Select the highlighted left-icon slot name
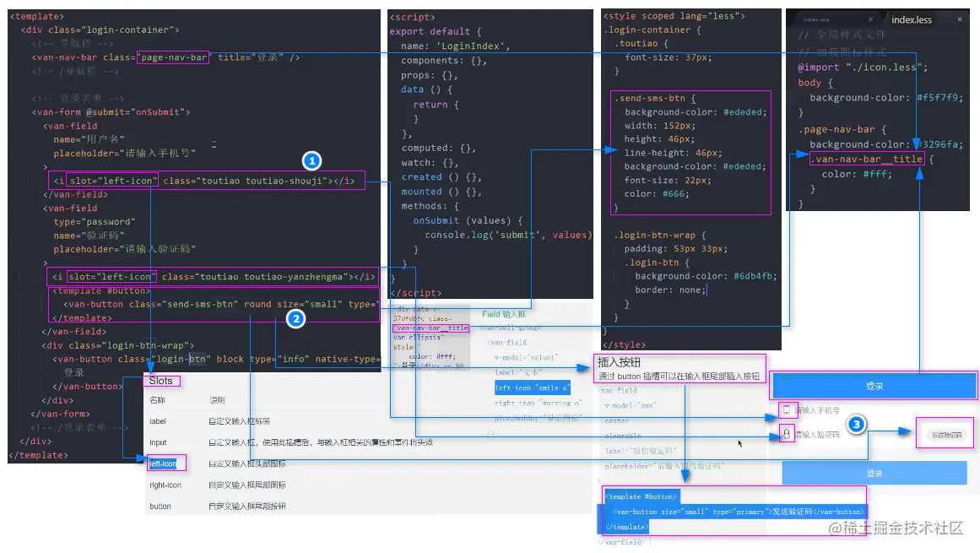This screenshot has width=980, height=553. point(163,464)
